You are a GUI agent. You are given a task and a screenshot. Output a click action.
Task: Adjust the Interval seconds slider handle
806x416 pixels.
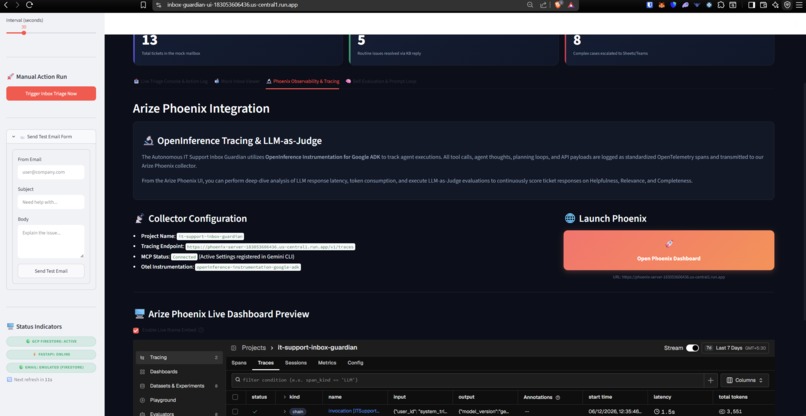pyautogui.click(x=24, y=33)
